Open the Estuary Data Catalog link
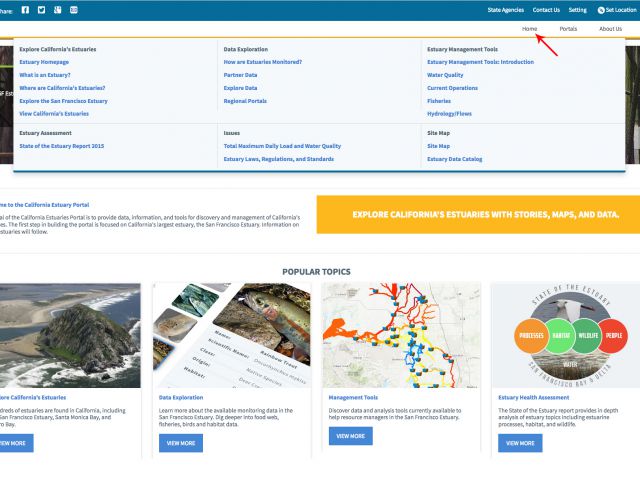640x480 pixels. 454,159
